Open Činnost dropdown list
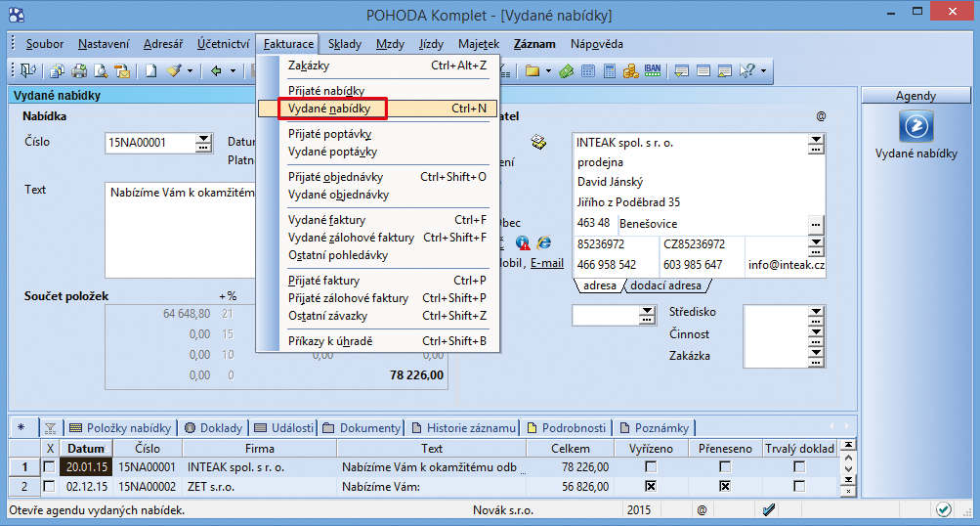The width and height of the screenshot is (980, 526). coord(816,334)
